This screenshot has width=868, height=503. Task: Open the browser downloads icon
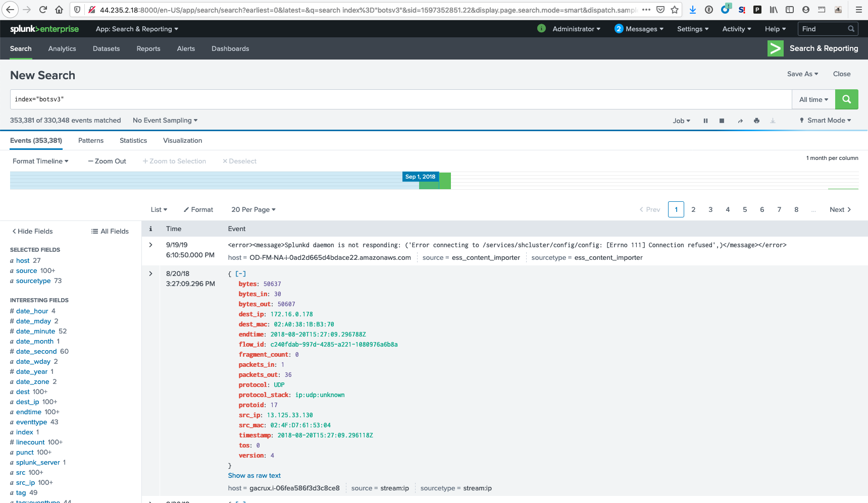[692, 9]
